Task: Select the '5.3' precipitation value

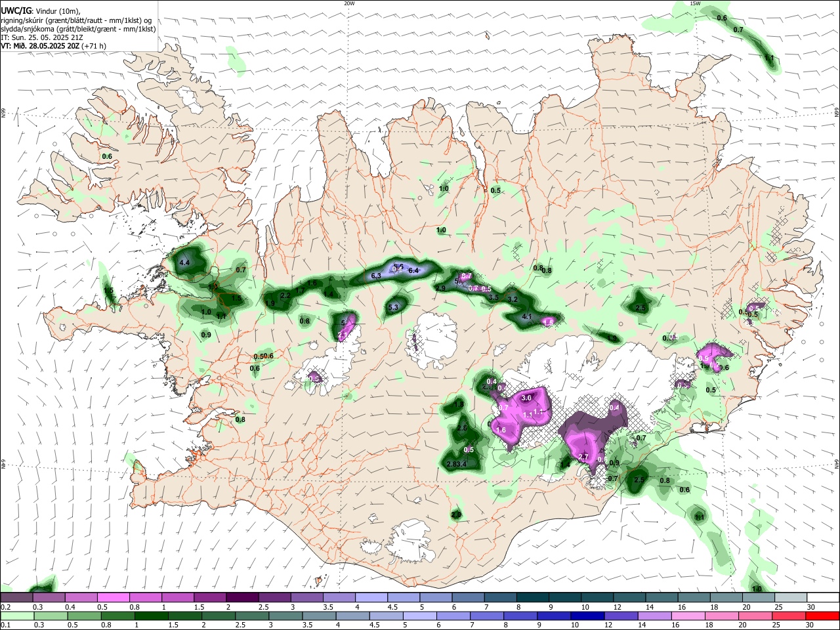Action: (394, 307)
